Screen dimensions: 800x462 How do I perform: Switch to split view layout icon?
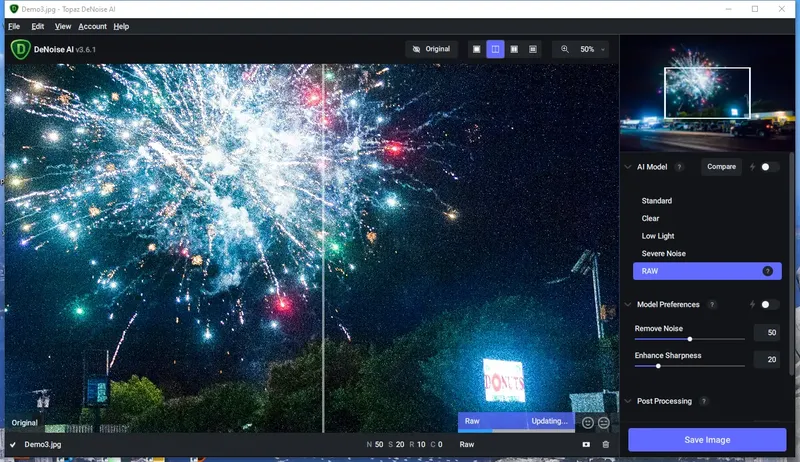point(495,49)
